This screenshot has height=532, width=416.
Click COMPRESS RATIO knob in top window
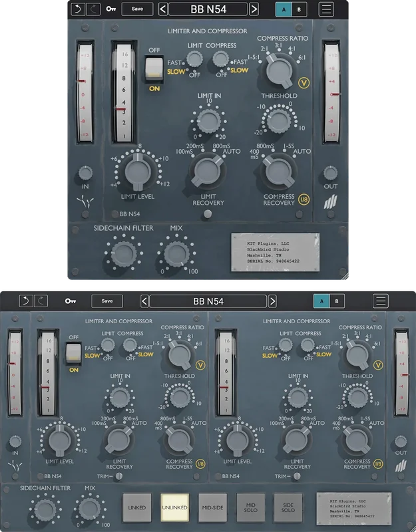point(279,71)
